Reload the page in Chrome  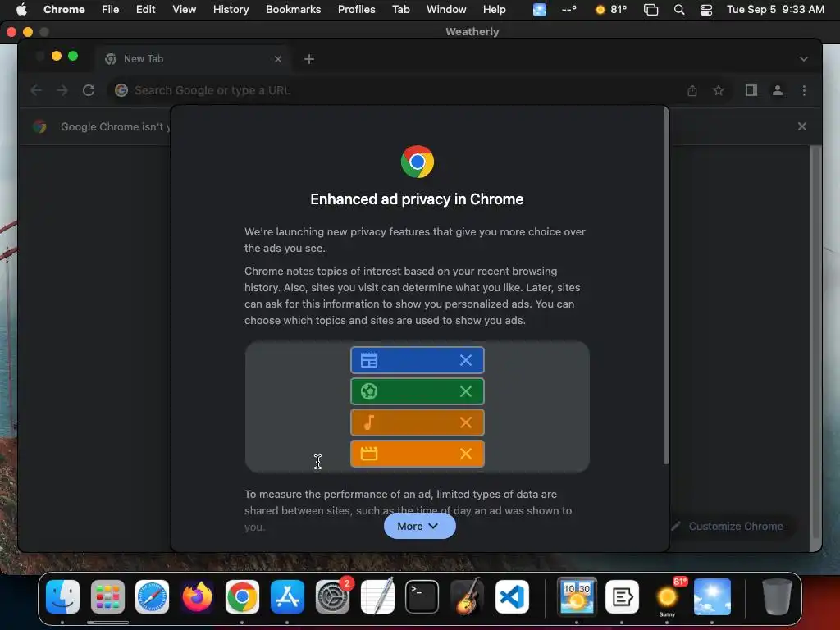[x=89, y=90]
